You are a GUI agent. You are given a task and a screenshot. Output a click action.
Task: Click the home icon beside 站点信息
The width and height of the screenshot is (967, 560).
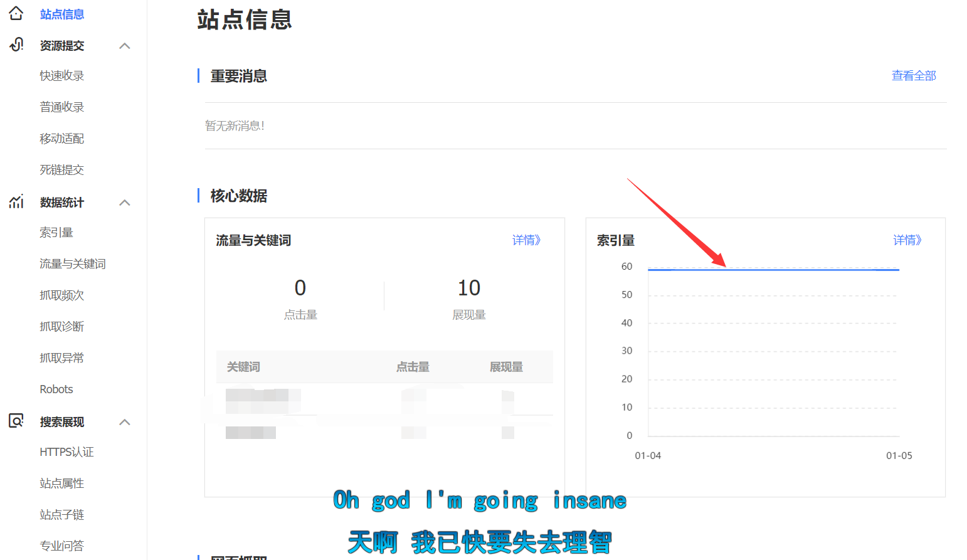16,13
